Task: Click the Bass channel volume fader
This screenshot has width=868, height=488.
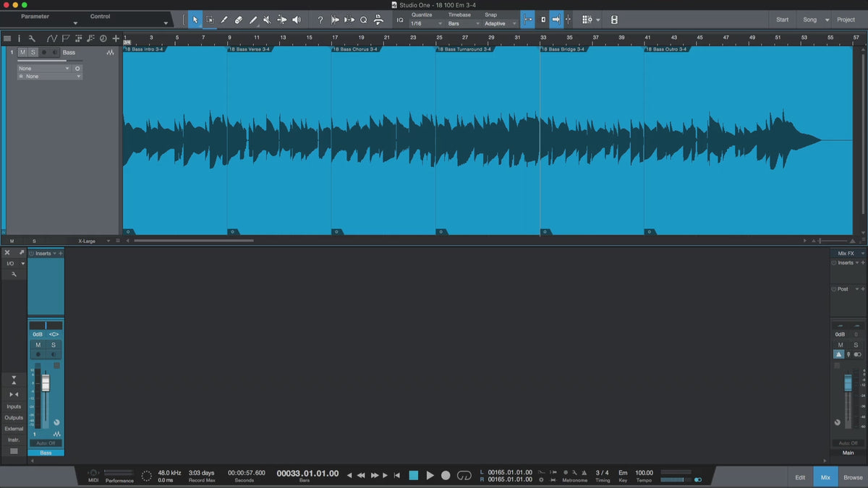Action: (46, 383)
